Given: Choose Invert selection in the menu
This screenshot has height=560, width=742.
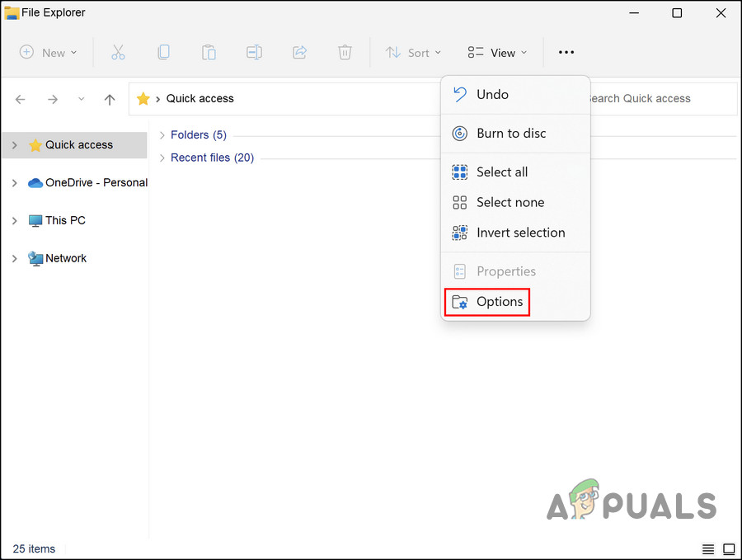Looking at the screenshot, I should pos(515,233).
